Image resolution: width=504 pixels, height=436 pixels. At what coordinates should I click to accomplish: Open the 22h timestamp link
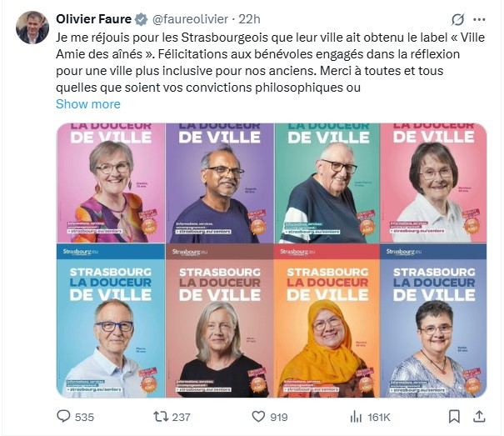point(247,18)
